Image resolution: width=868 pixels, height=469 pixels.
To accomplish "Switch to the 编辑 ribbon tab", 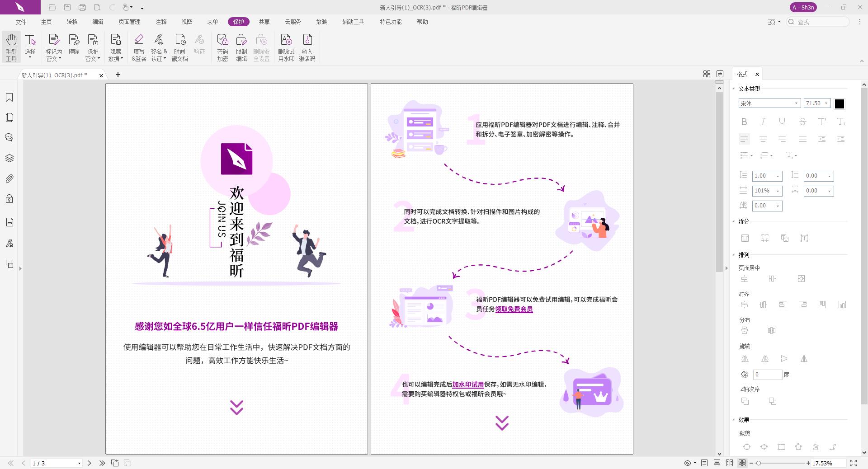I will (x=98, y=21).
